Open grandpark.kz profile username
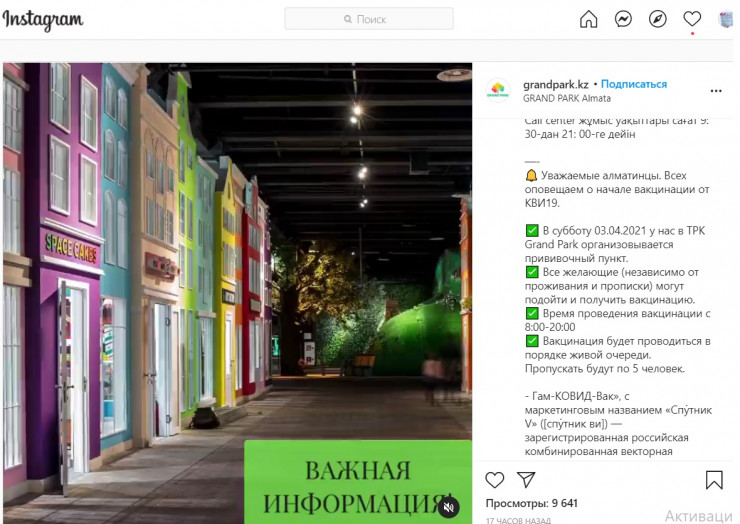This screenshot has height=524, width=740. (556, 84)
